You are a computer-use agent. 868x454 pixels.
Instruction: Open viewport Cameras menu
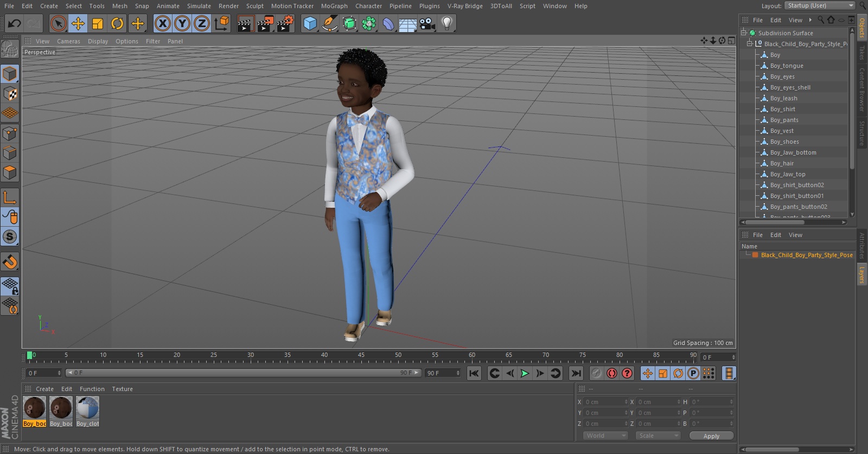[68, 41]
